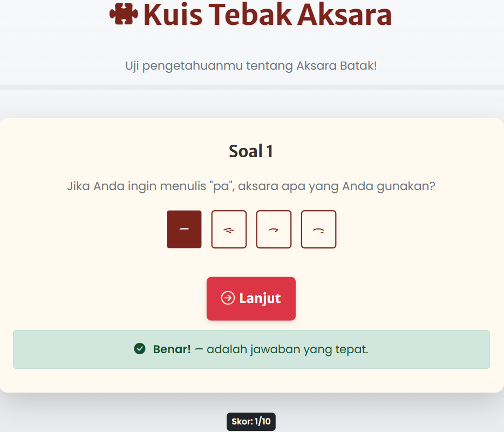Viewport: 504px width, 432px height.
Task: Click the subtitle about Aksara Batak knowledge
Action: 251,65
